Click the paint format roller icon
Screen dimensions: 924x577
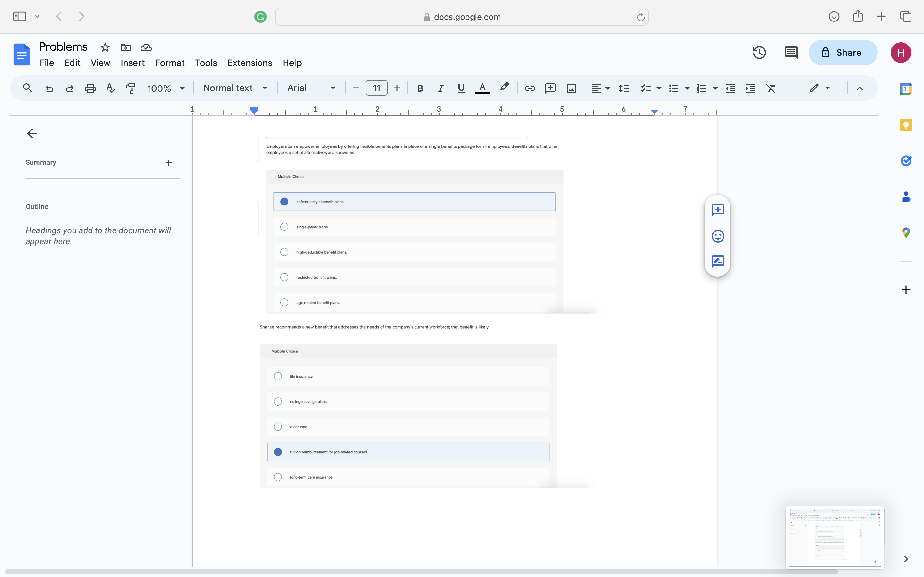[x=131, y=88]
